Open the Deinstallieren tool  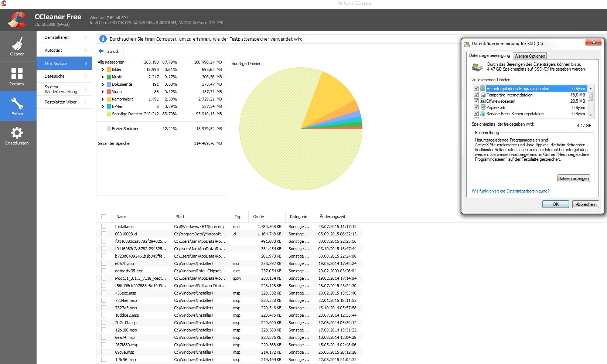click(x=64, y=37)
